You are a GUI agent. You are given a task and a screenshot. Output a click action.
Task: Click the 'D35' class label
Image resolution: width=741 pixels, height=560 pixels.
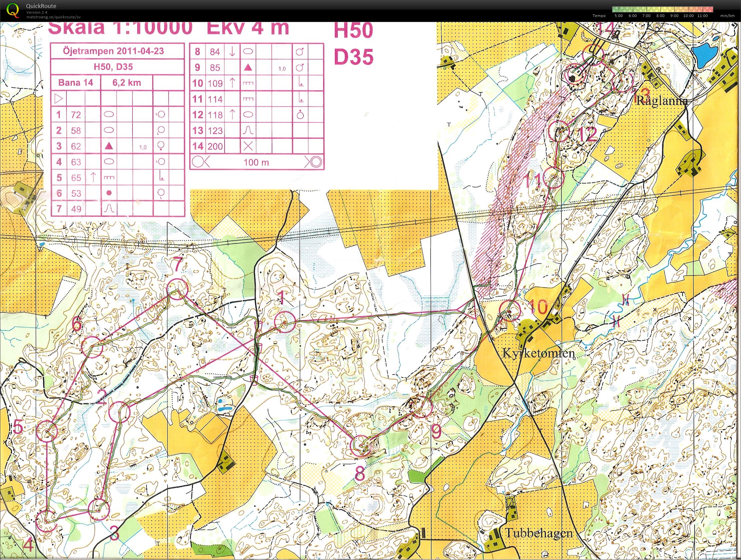[353, 57]
